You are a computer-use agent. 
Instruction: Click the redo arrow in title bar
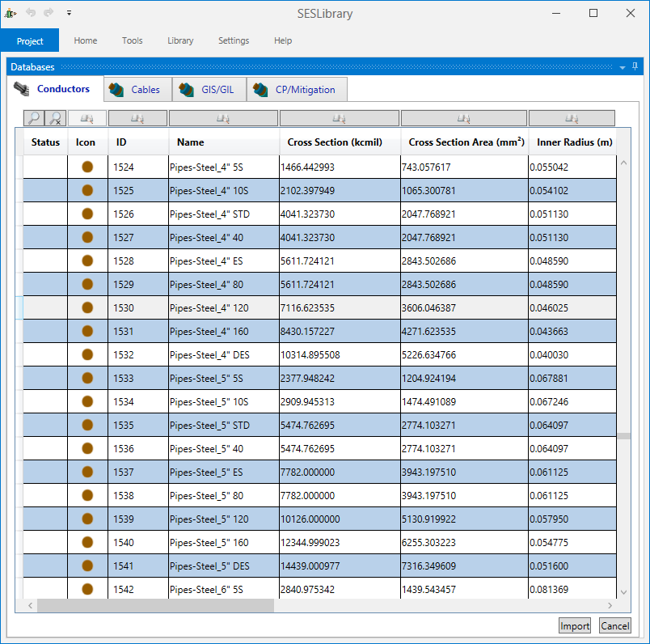[x=49, y=13]
